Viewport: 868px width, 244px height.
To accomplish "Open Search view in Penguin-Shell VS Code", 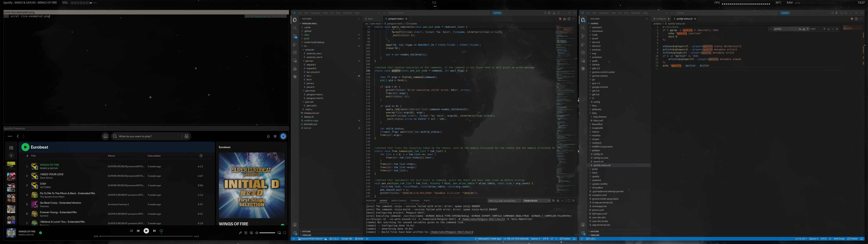I will 295,28.
